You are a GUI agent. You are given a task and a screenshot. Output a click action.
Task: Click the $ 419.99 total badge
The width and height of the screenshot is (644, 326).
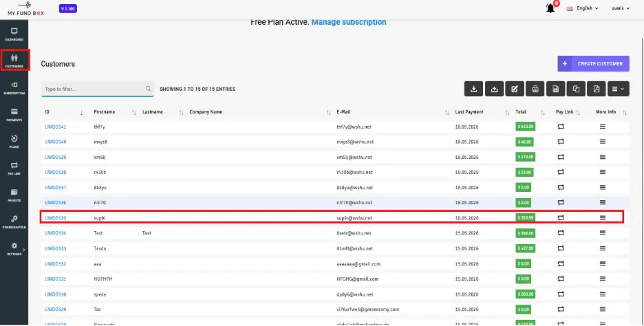525,127
